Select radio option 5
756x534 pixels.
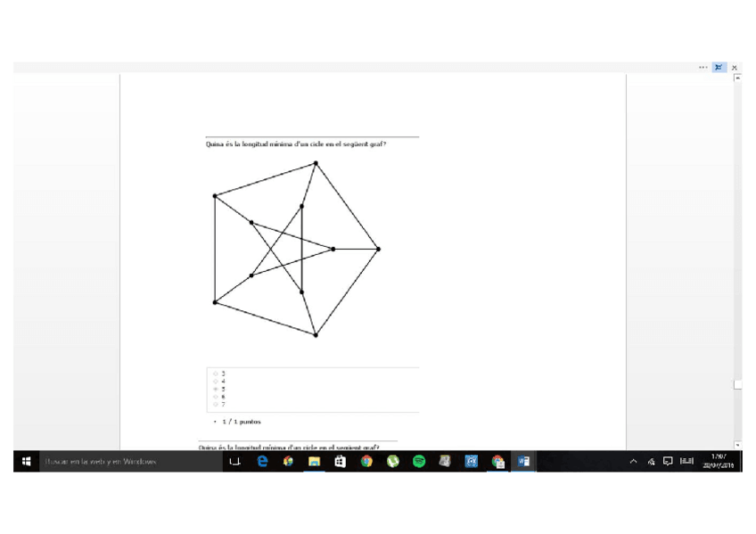coord(216,389)
